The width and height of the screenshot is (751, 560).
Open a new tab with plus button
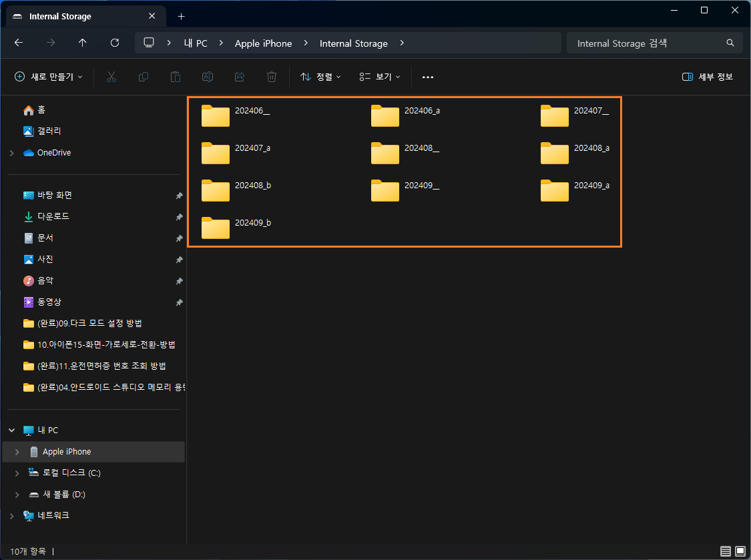click(x=181, y=16)
